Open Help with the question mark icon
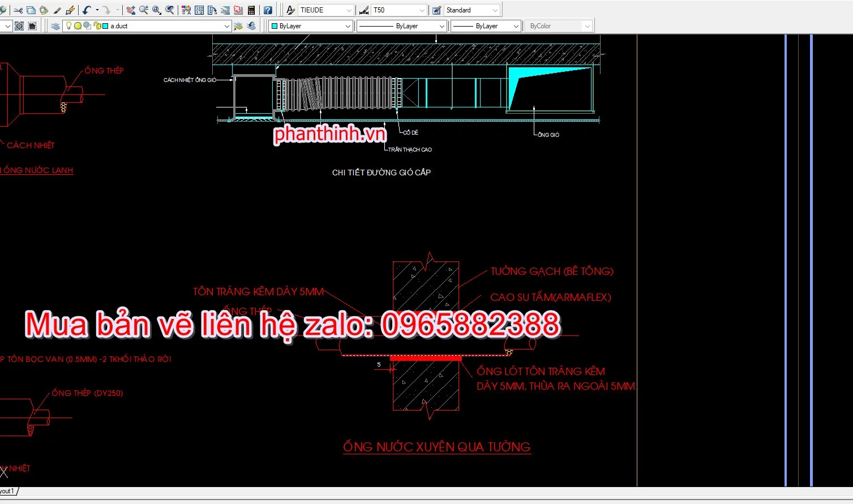The width and height of the screenshot is (853, 504). point(268,10)
